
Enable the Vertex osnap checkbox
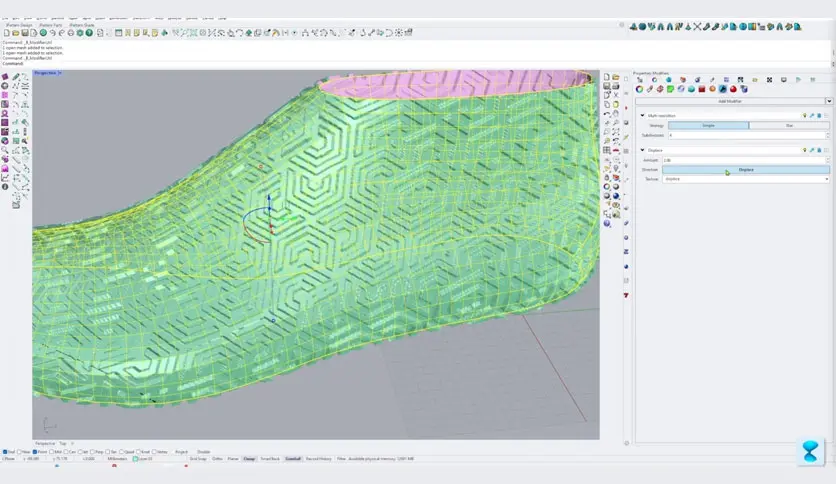(x=154, y=451)
